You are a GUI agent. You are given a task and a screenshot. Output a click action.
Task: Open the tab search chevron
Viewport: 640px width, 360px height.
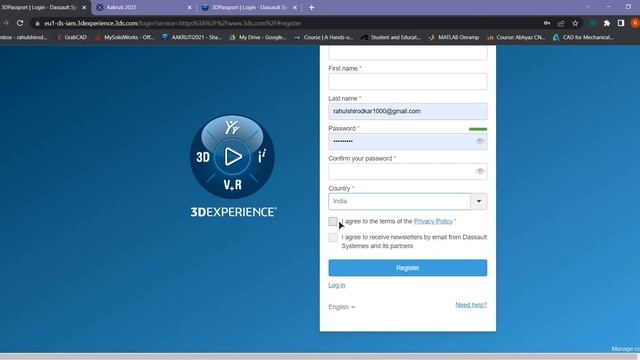coord(588,7)
